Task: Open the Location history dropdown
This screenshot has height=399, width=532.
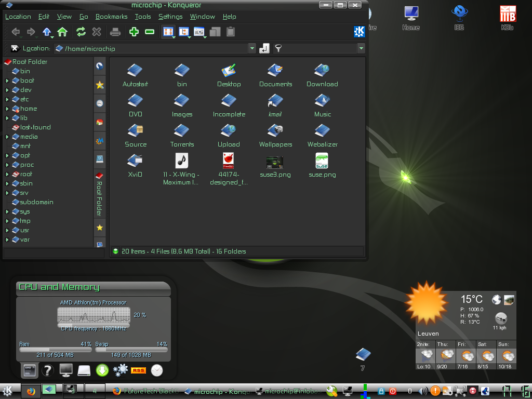Action: click(252, 48)
